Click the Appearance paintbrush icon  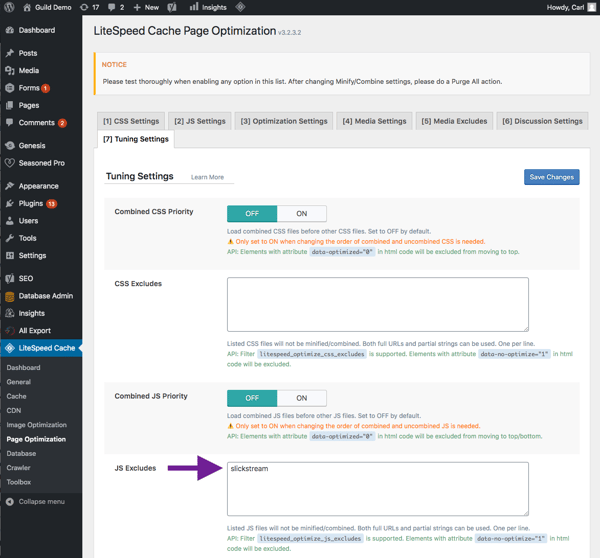[x=10, y=186]
